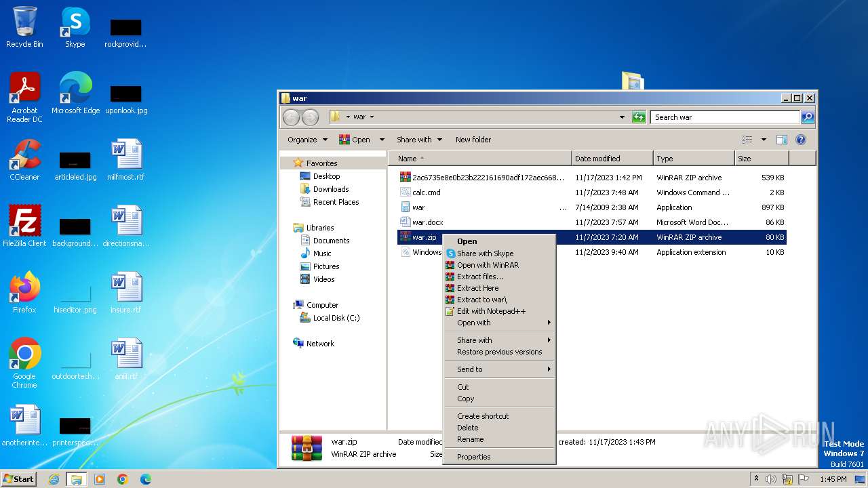Choose Share with Skype menu entry
Screen dimensions: 868x488
[499, 253]
